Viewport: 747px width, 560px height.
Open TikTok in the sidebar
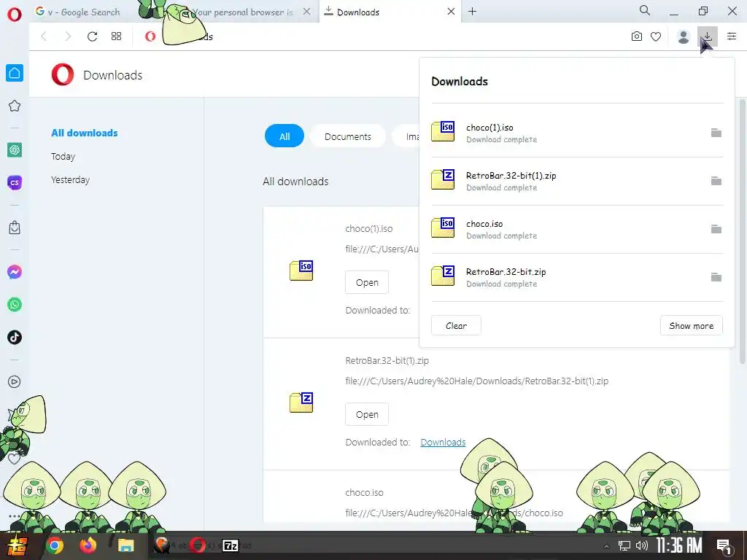point(15,337)
